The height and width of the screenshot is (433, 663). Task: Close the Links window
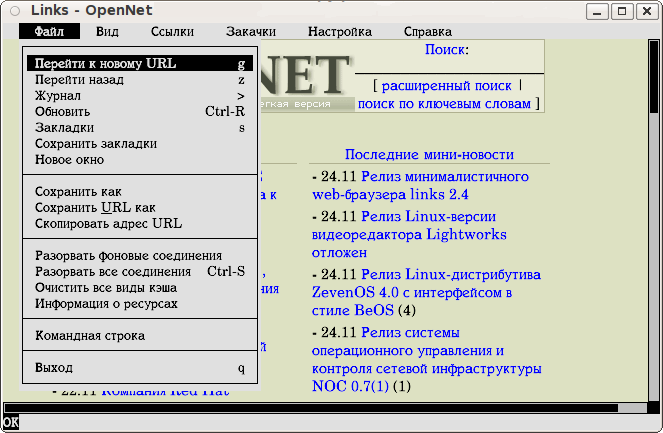point(647,11)
